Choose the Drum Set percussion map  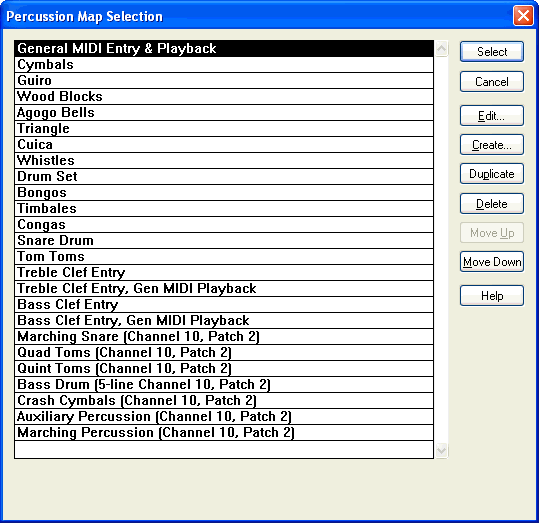point(224,176)
